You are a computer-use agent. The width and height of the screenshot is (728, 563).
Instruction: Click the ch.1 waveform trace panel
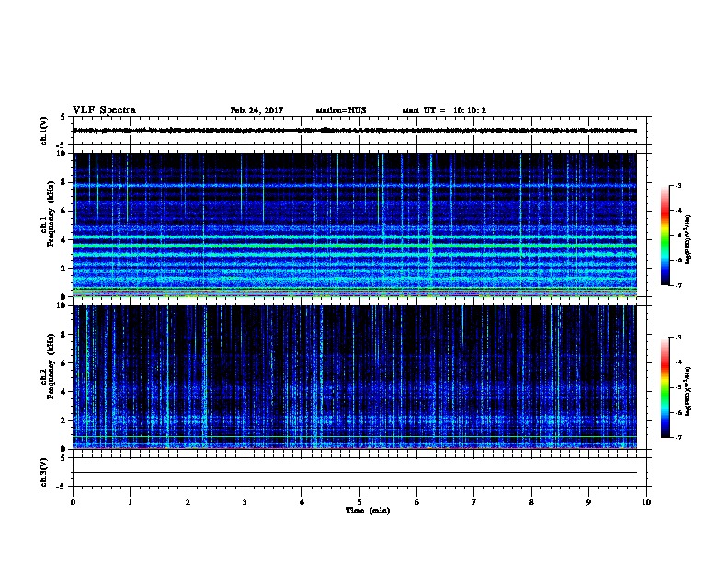click(x=359, y=131)
